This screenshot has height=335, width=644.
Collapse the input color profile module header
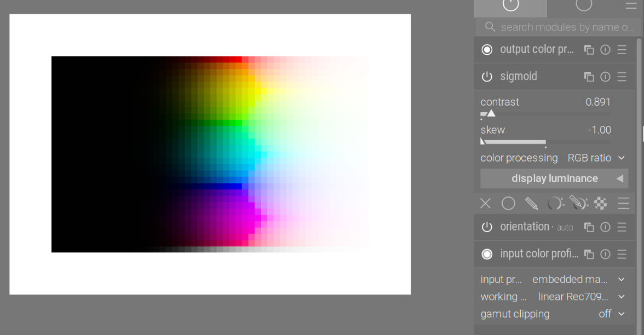tap(539, 254)
